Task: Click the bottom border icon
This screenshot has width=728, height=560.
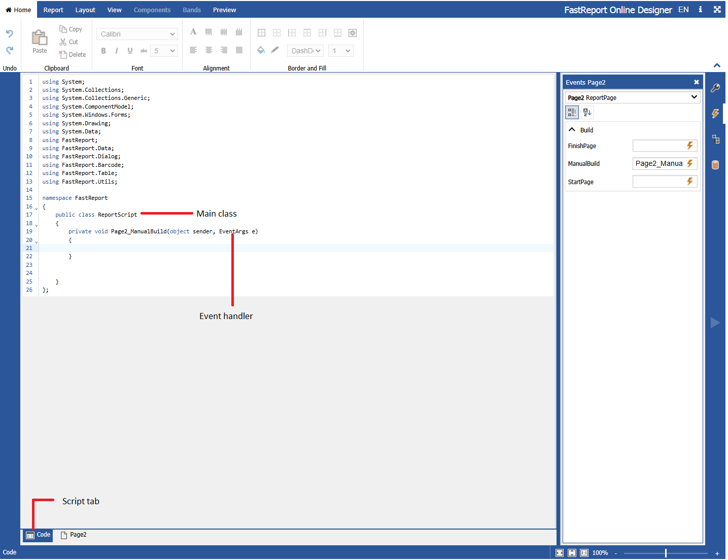Action: coord(338,33)
